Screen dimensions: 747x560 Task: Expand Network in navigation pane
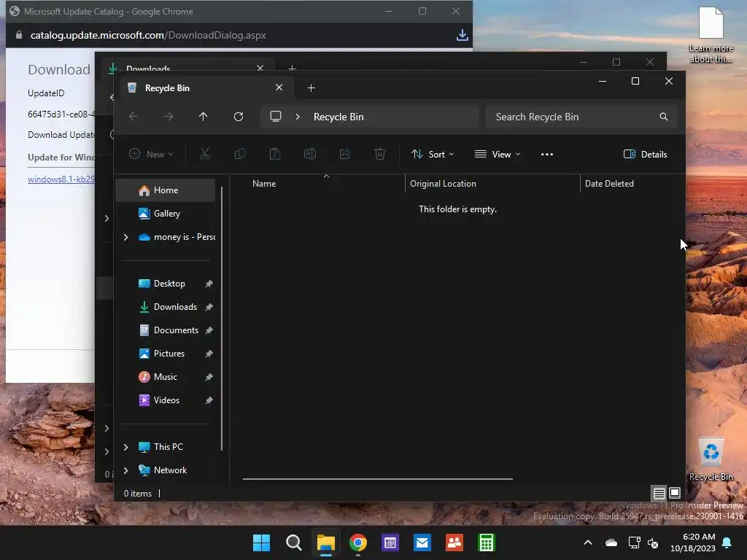pyautogui.click(x=125, y=470)
